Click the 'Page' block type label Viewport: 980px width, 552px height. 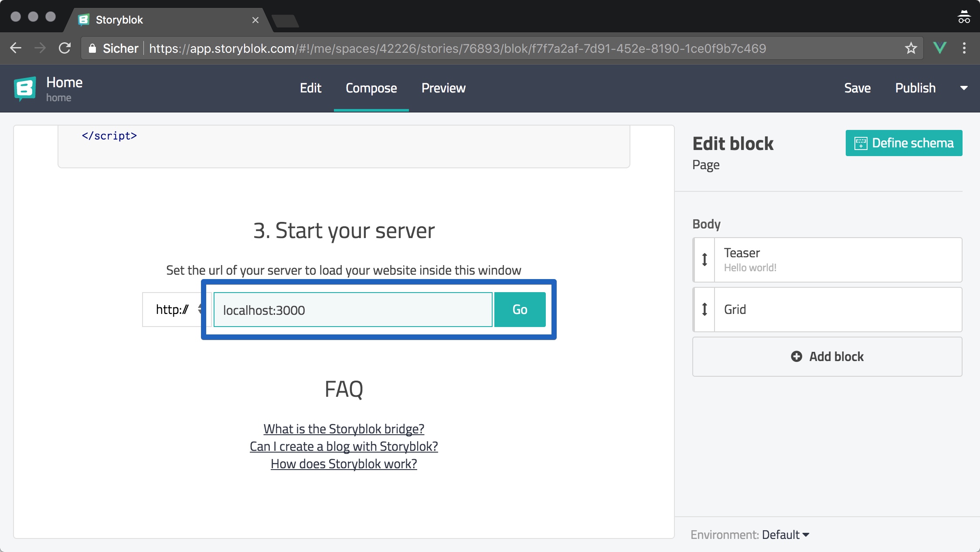click(706, 165)
